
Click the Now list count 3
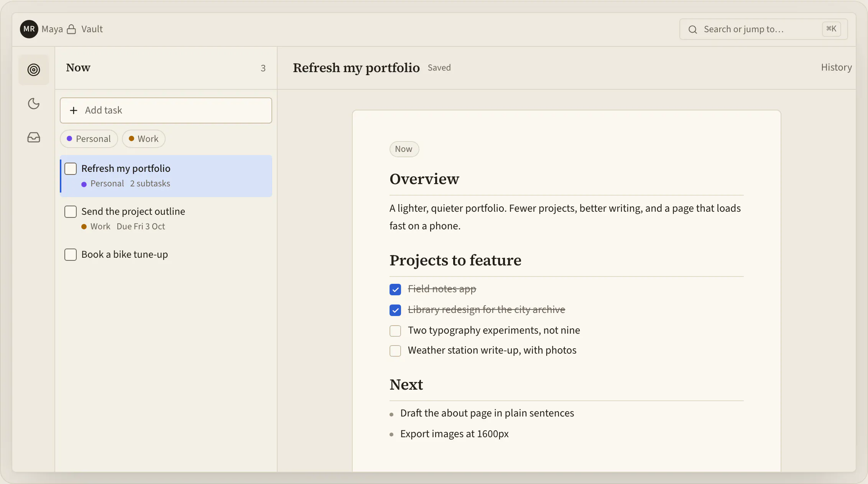[x=263, y=68]
